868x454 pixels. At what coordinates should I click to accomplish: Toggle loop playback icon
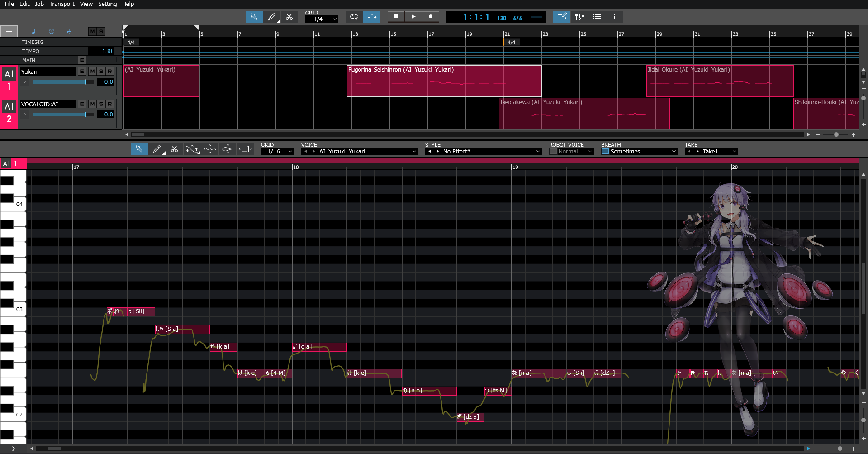coord(354,17)
